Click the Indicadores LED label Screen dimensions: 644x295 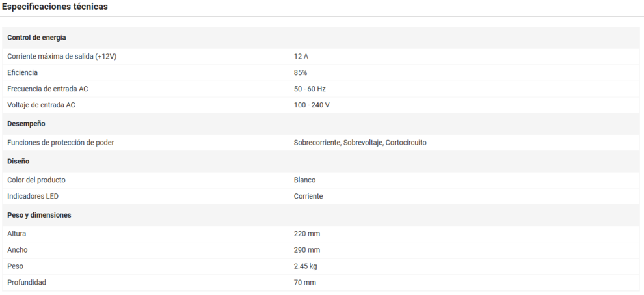(33, 196)
